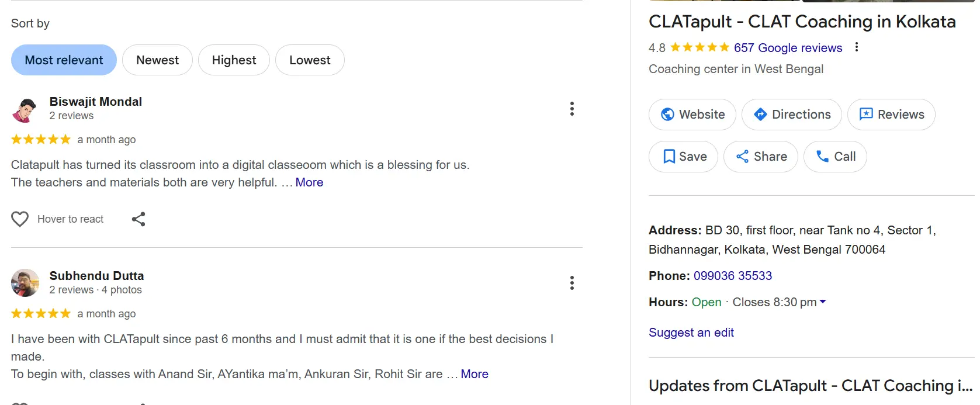Call CLATapult using the Call icon
The height and width of the screenshot is (405, 980).
point(822,156)
